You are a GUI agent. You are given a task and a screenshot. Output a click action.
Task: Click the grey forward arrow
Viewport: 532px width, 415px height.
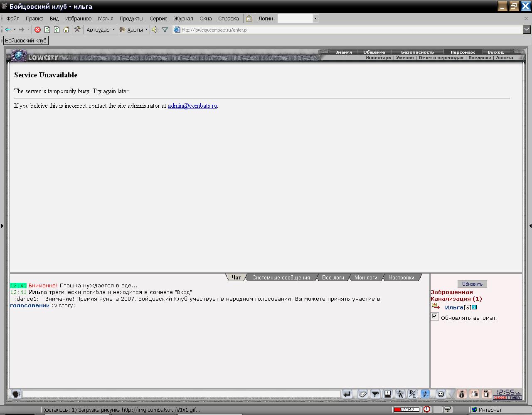pyautogui.click(x=22, y=30)
